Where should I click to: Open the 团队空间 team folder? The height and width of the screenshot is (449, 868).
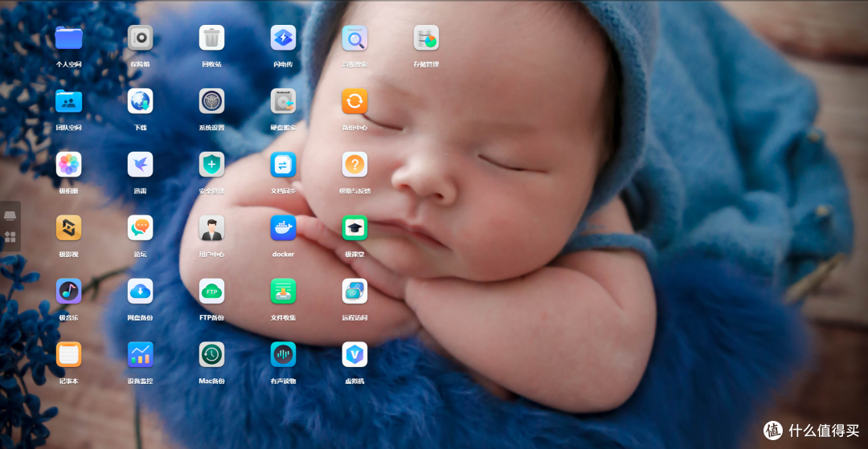click(x=68, y=101)
